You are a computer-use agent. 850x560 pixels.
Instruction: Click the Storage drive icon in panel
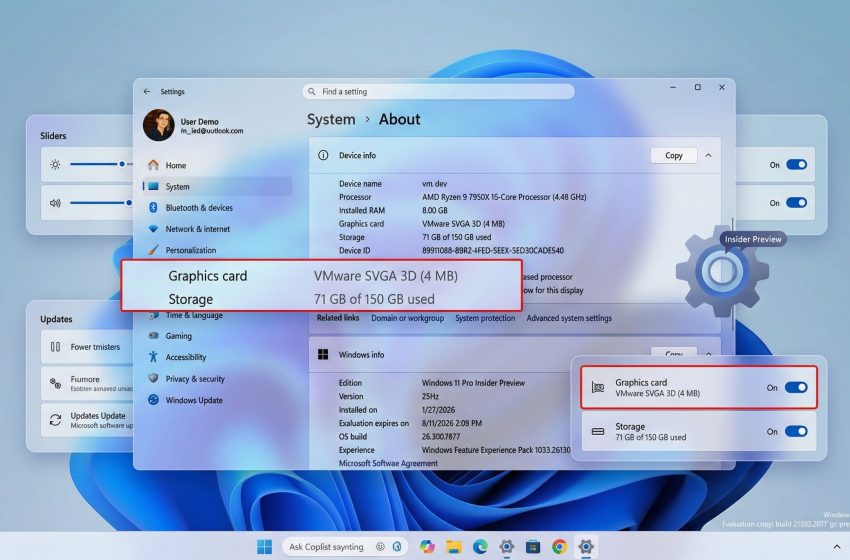(x=598, y=432)
